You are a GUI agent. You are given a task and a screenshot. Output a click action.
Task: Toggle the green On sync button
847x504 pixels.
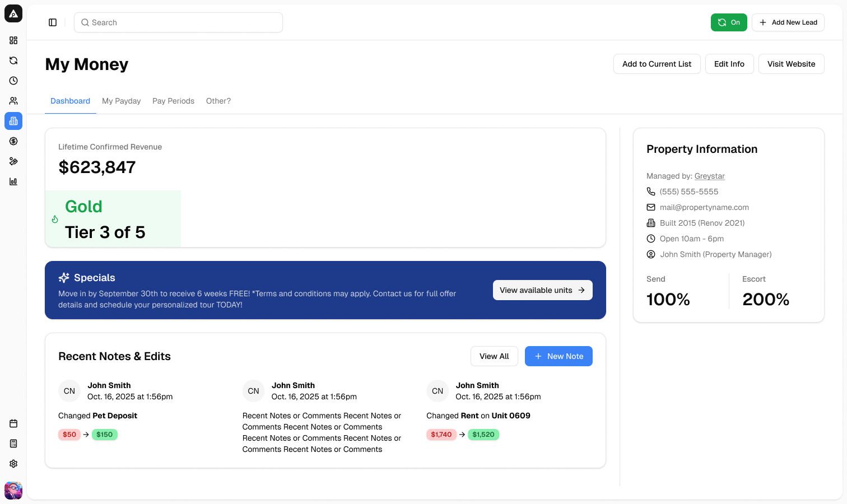pos(729,22)
